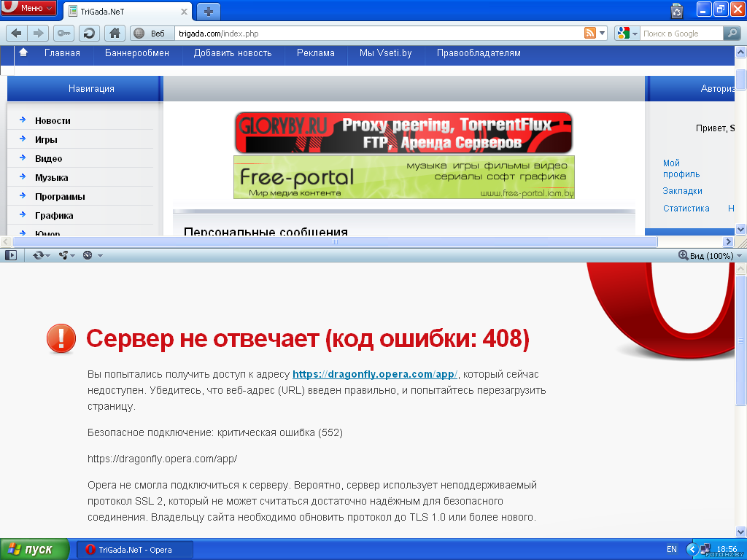
Task: Open the Вид (100%) zoom dropdown
Action: coord(716,256)
